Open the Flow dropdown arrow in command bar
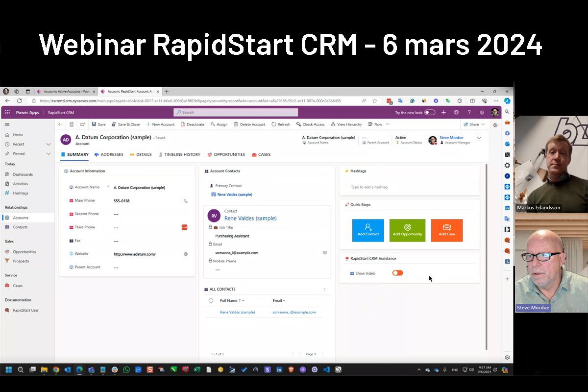 coord(388,124)
